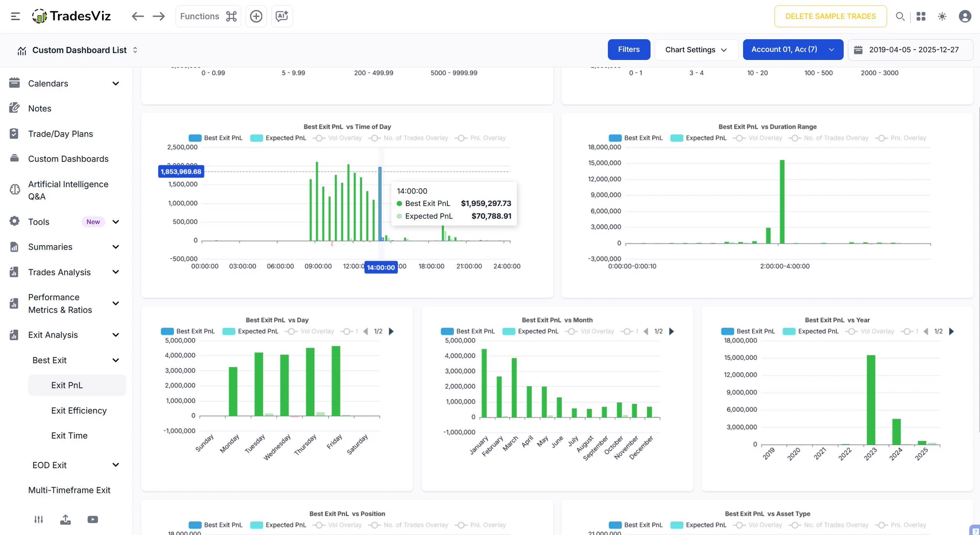Open the Account 01 selector dropdown
This screenshot has height=535, width=980.
(792, 50)
